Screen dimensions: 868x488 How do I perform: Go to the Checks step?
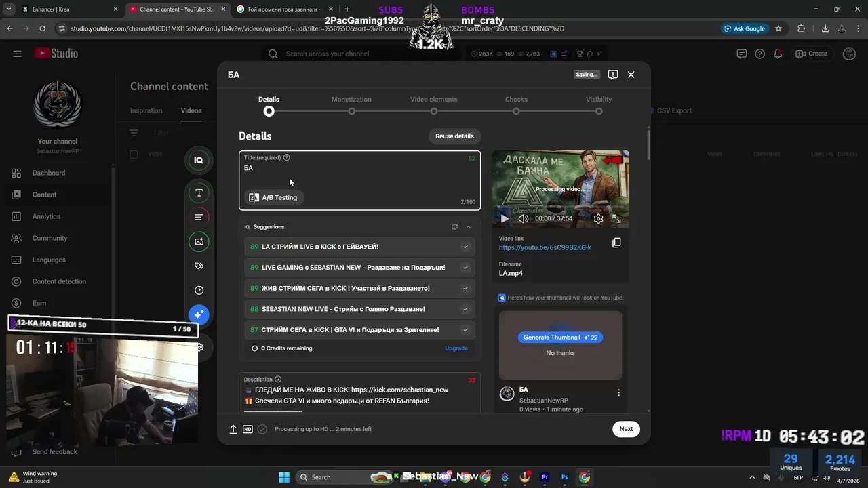[516, 105]
